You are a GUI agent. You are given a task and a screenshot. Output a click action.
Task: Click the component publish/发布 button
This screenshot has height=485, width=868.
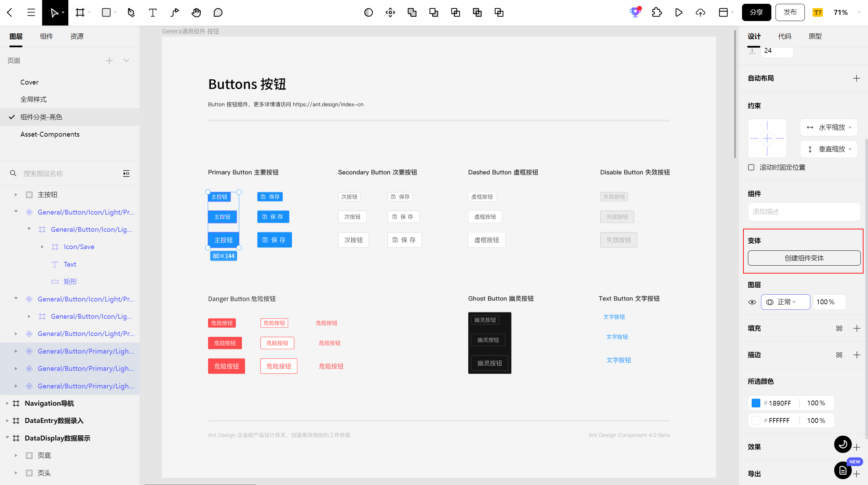tap(790, 12)
